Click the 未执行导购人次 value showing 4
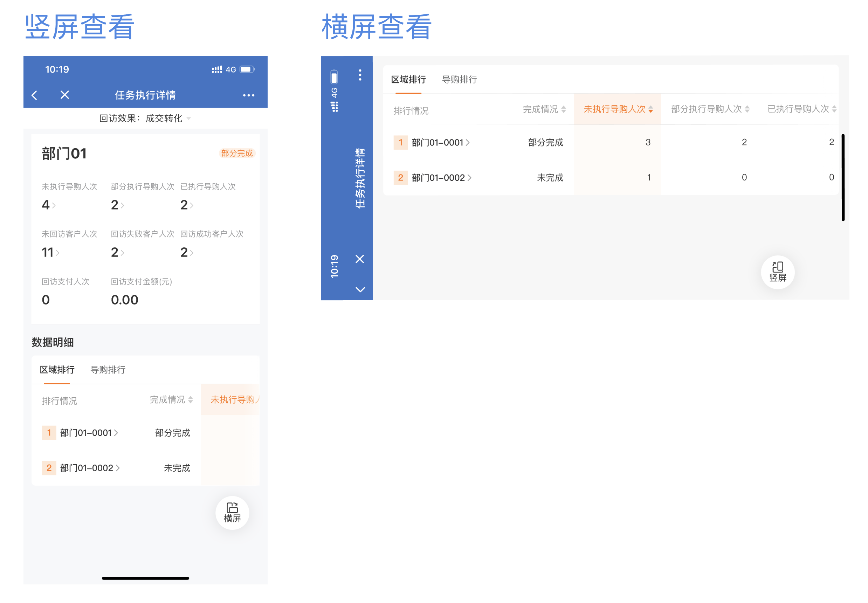Image resolution: width=868 pixels, height=603 pixels. (46, 205)
